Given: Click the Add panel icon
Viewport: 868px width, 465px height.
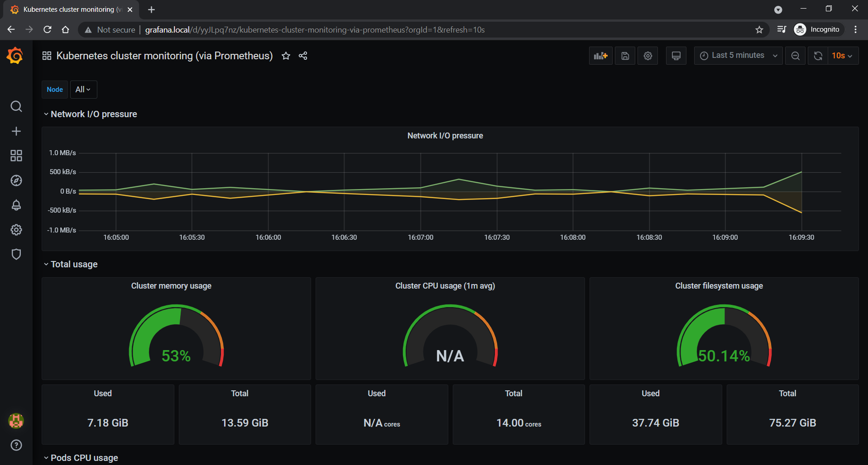Looking at the screenshot, I should pos(600,56).
